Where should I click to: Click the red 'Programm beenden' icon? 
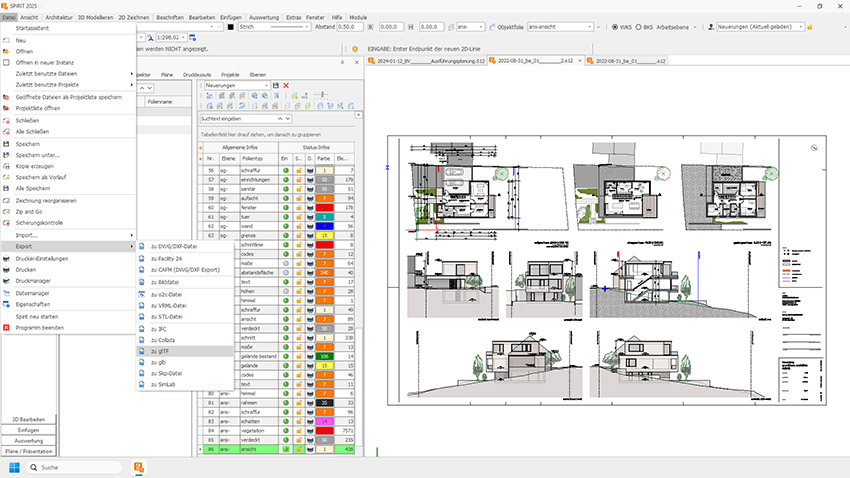click(x=7, y=327)
